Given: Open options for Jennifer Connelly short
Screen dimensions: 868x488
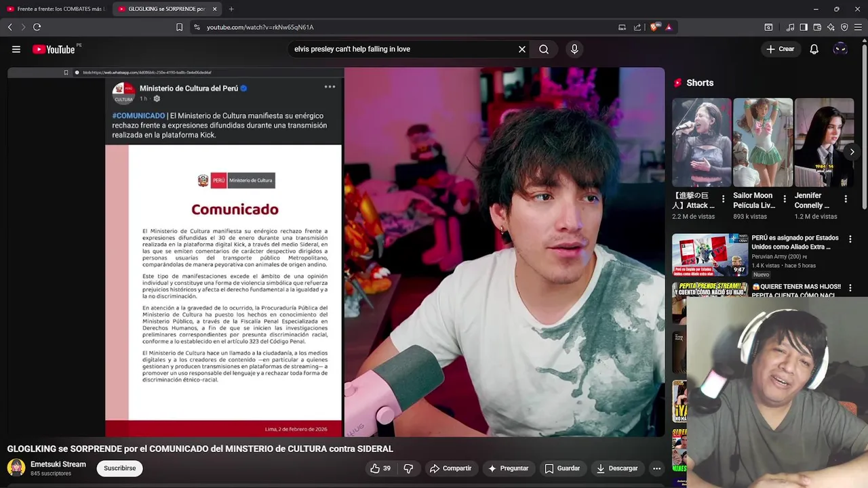Looking at the screenshot, I should click(x=846, y=199).
